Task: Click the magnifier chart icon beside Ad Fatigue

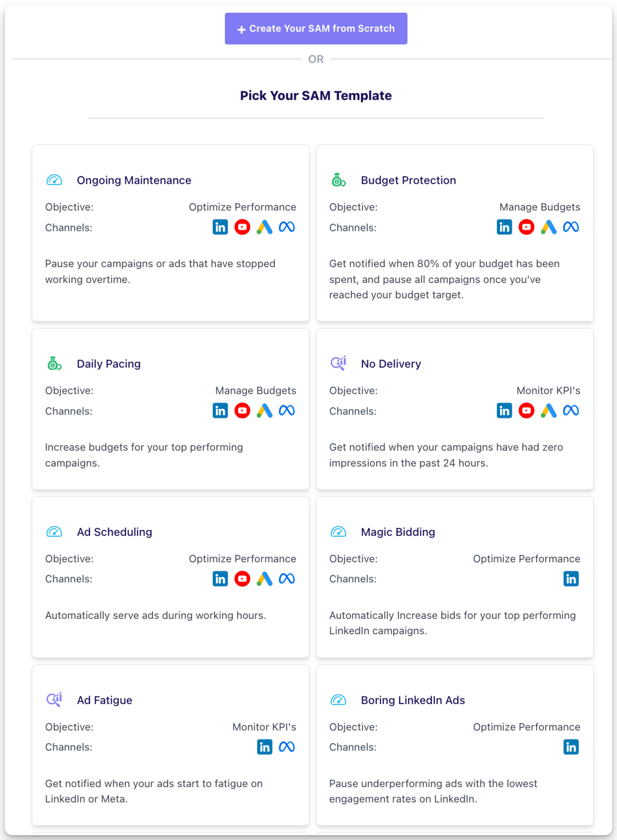Action: (54, 700)
